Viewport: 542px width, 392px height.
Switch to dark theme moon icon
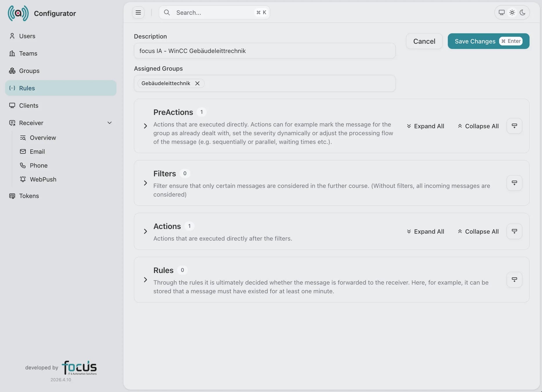pos(523,12)
